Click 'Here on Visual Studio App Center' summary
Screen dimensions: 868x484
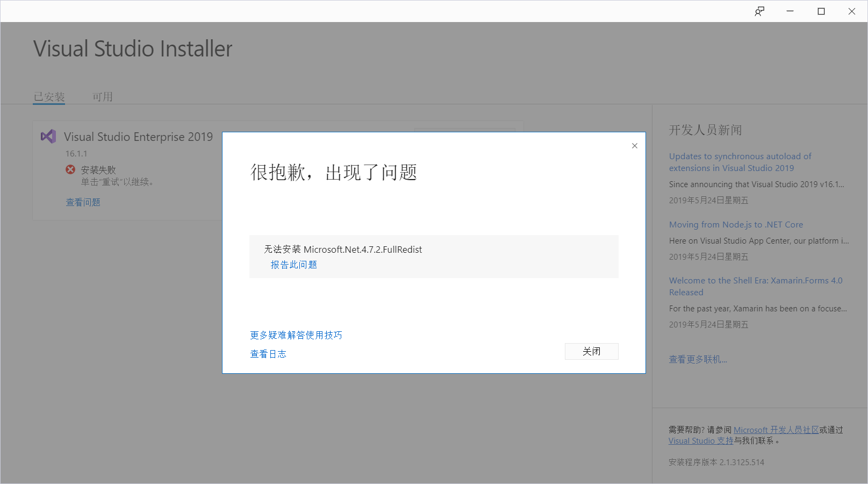tap(759, 240)
